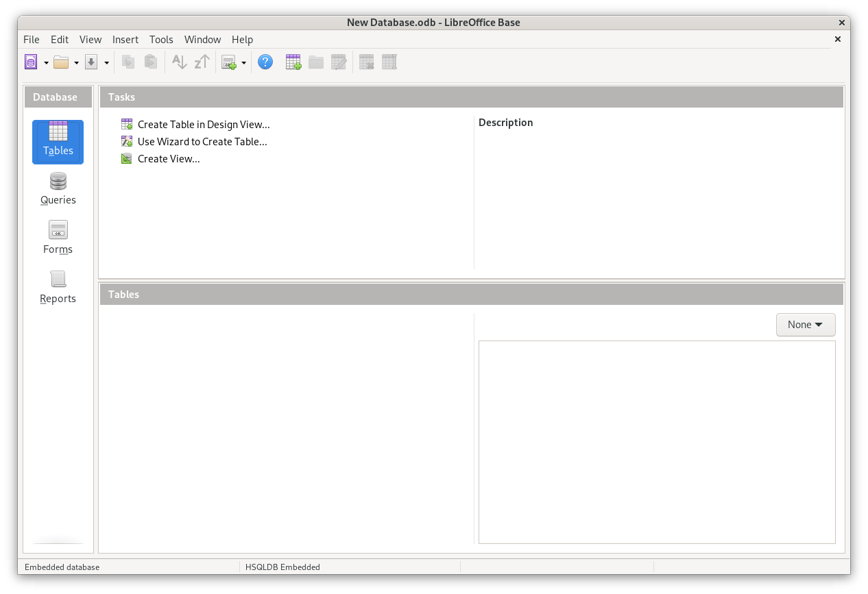Click inside the empty preview pane

656,442
